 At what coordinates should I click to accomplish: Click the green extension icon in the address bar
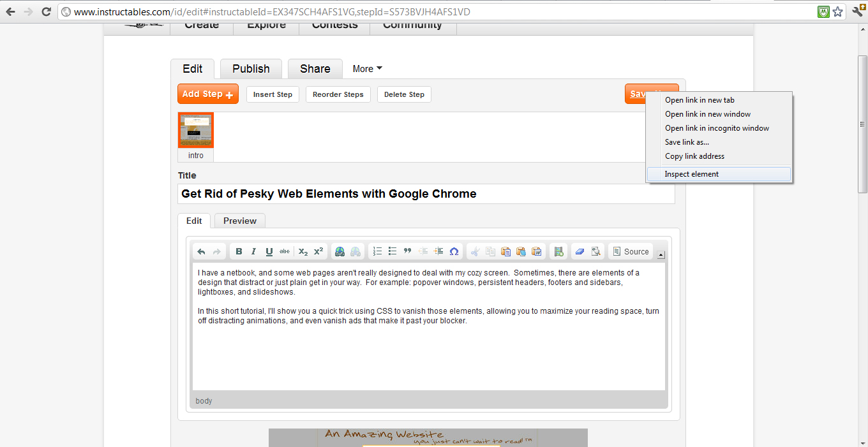click(x=824, y=11)
